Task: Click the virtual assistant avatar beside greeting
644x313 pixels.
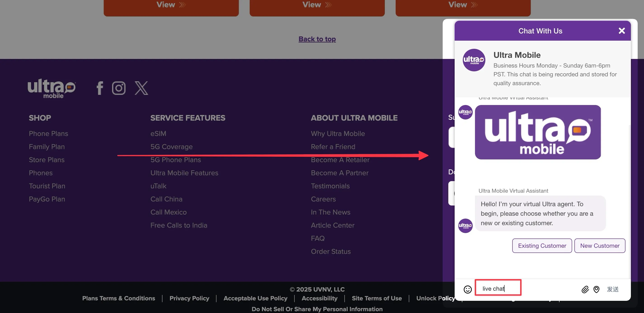Action: 465,226
